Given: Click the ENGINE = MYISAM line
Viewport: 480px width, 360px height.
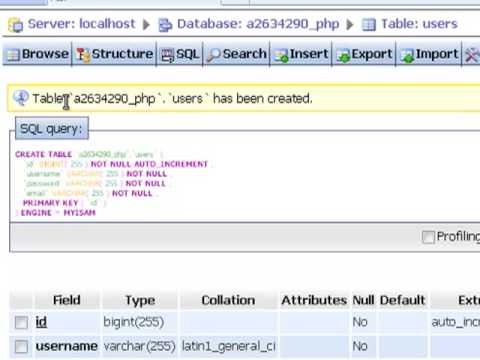Looking at the screenshot, I should point(57,213).
